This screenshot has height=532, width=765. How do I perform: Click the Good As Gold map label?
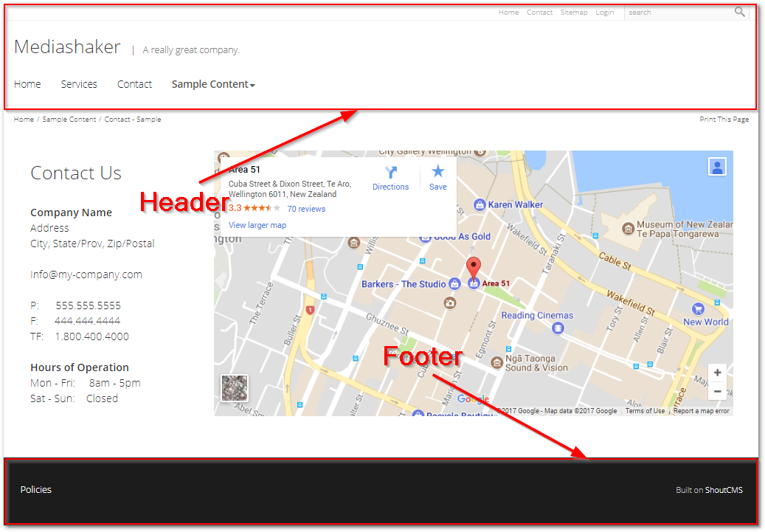click(462, 237)
